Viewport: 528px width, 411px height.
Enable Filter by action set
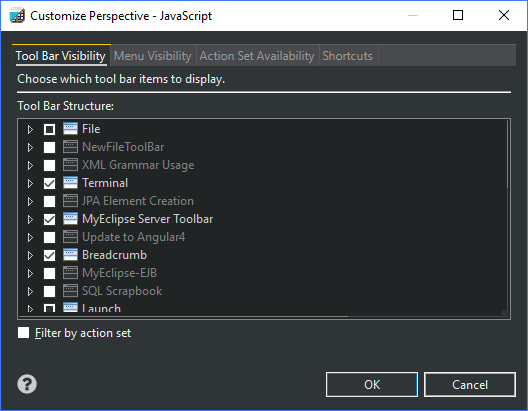[23, 333]
